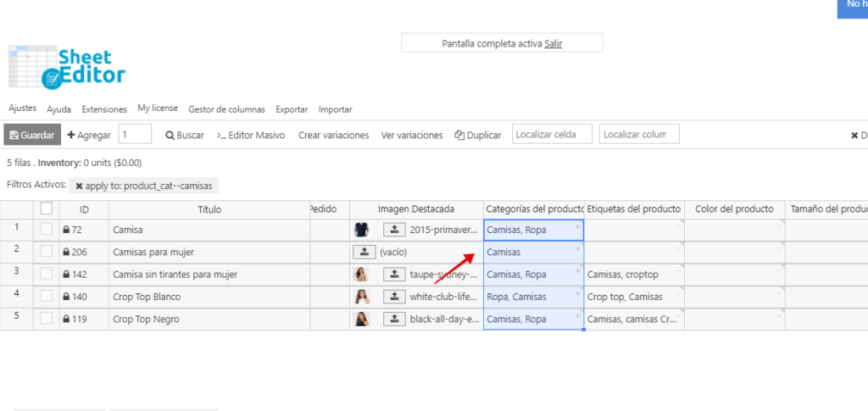
Task: Click Agregar to add rows
Action: point(89,135)
